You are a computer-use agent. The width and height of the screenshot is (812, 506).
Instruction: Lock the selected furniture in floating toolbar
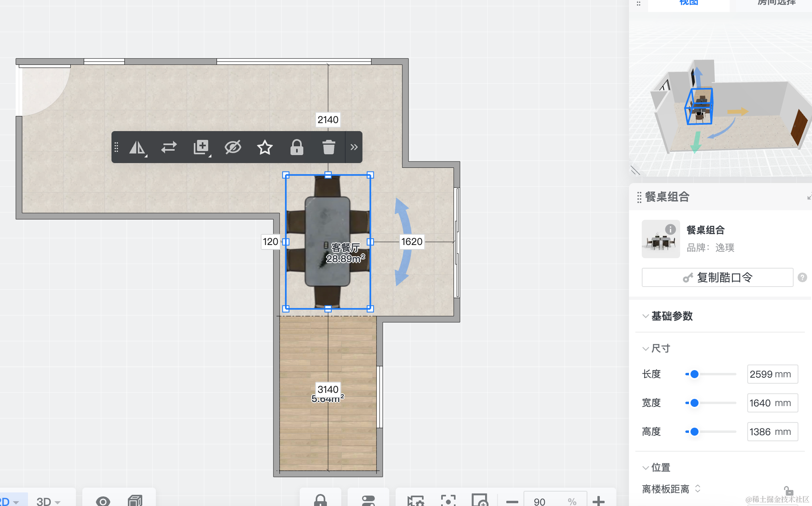pyautogui.click(x=297, y=147)
